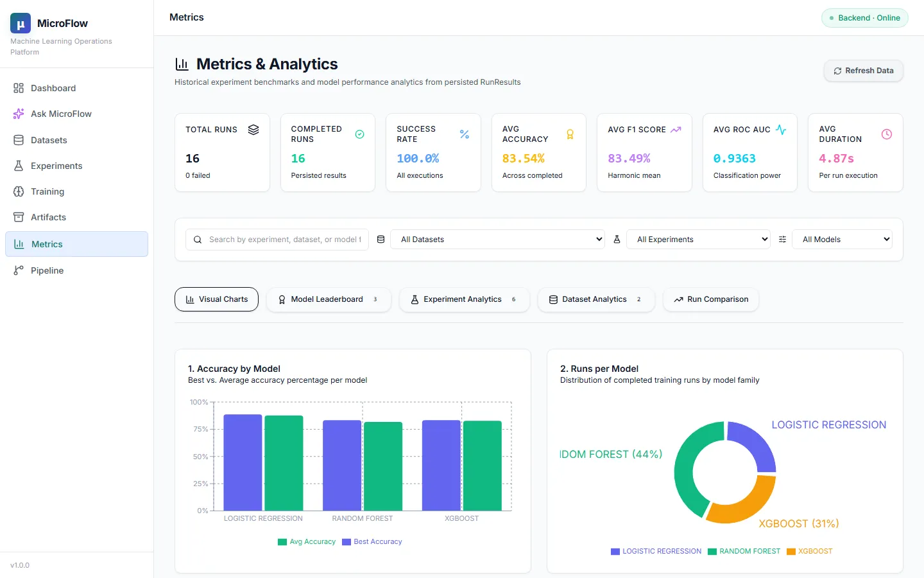Click the 4.87s average duration value
This screenshot has height=578, width=924.
(837, 159)
